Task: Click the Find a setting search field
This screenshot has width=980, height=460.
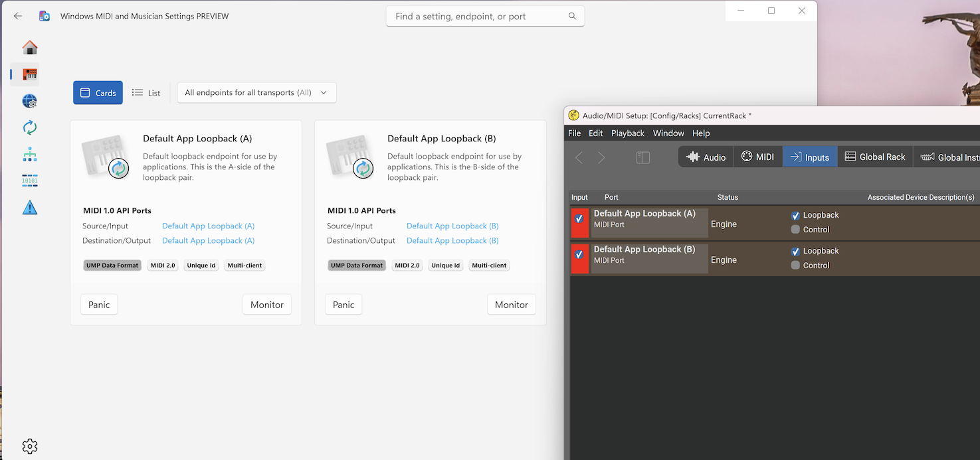Action: click(x=478, y=16)
